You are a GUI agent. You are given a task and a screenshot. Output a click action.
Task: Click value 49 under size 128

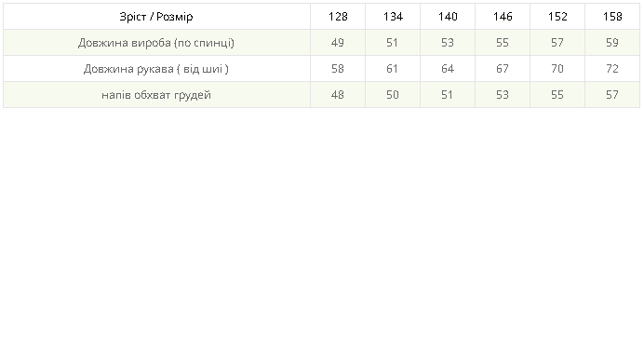(338, 43)
